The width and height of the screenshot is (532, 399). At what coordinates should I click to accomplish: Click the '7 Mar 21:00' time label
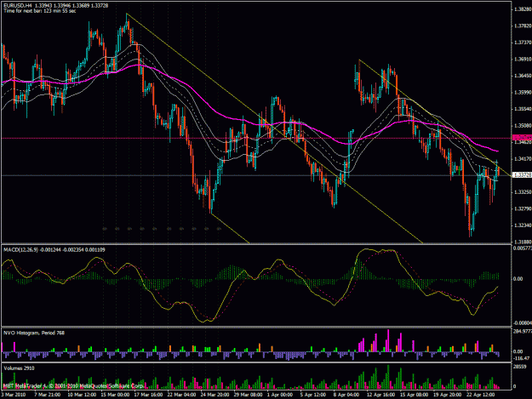(47, 395)
